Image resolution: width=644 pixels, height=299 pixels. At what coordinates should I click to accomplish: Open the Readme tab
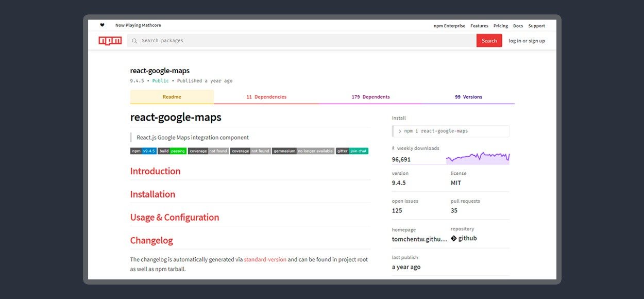click(172, 97)
